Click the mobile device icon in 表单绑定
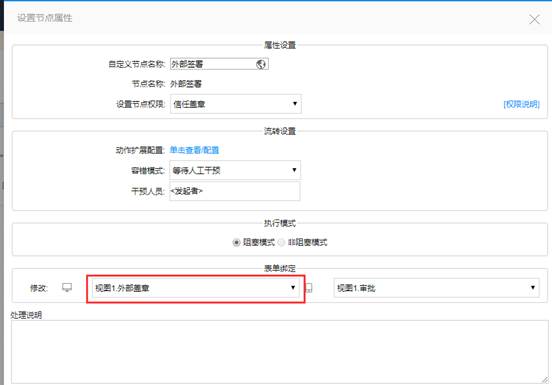 [x=309, y=288]
